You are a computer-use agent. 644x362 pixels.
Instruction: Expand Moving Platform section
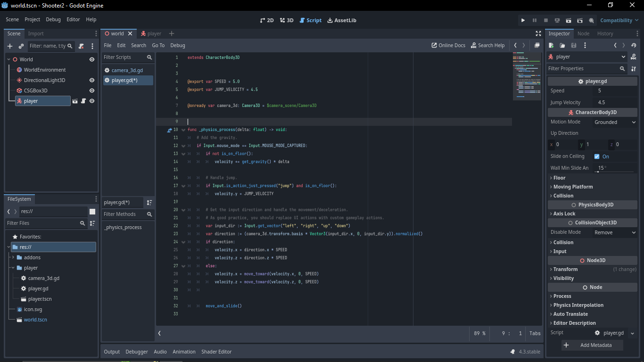coord(593,187)
